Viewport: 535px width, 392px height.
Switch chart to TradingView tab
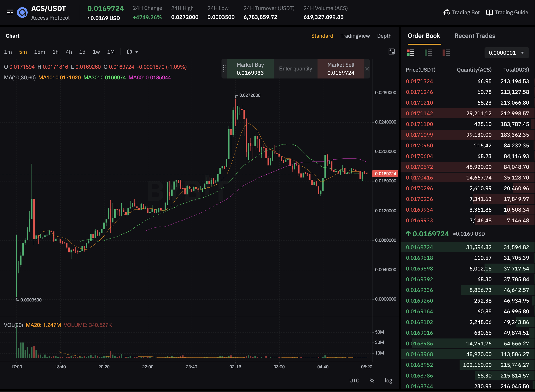pos(355,36)
